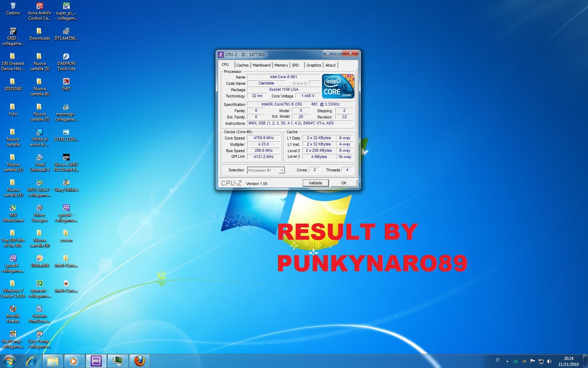Viewport: 588px width, 368px height.
Task: Select Gioca a WRC FIA World Rally icon
Action: (x=66, y=163)
